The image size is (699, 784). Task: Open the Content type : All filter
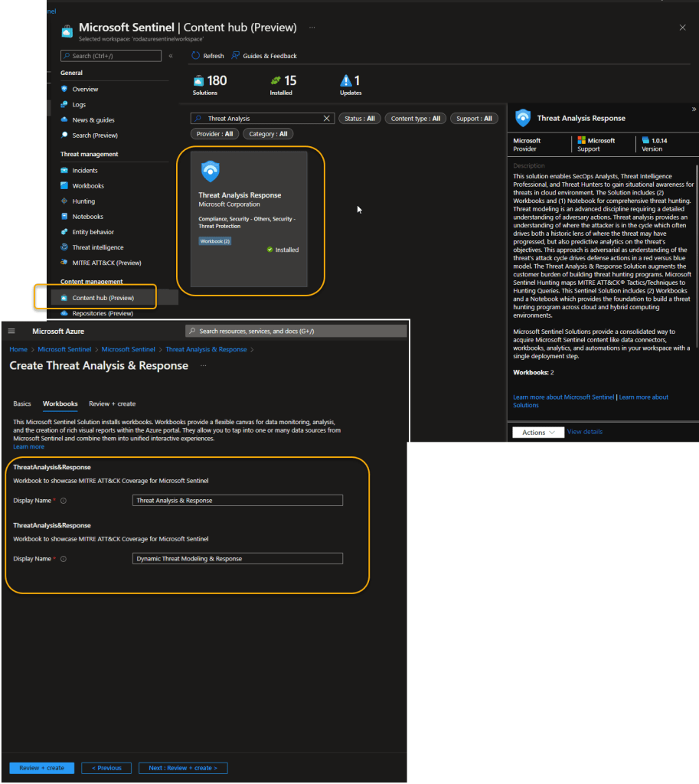click(x=416, y=119)
